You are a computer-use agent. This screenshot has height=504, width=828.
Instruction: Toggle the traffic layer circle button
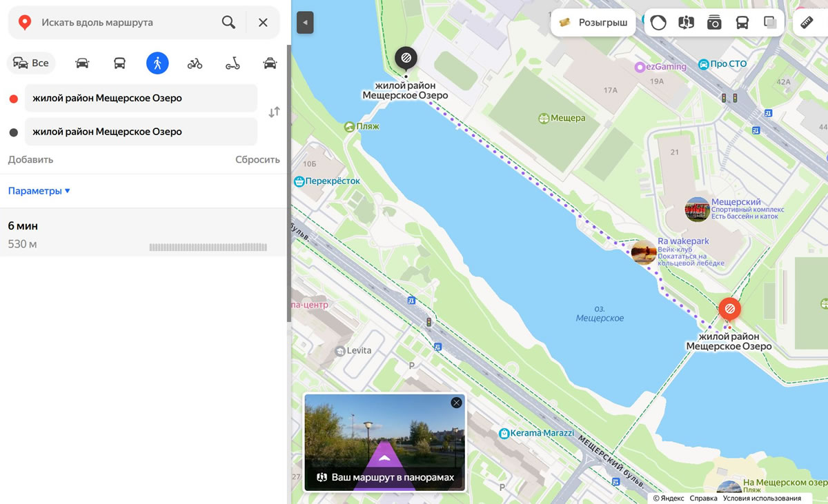pos(658,23)
